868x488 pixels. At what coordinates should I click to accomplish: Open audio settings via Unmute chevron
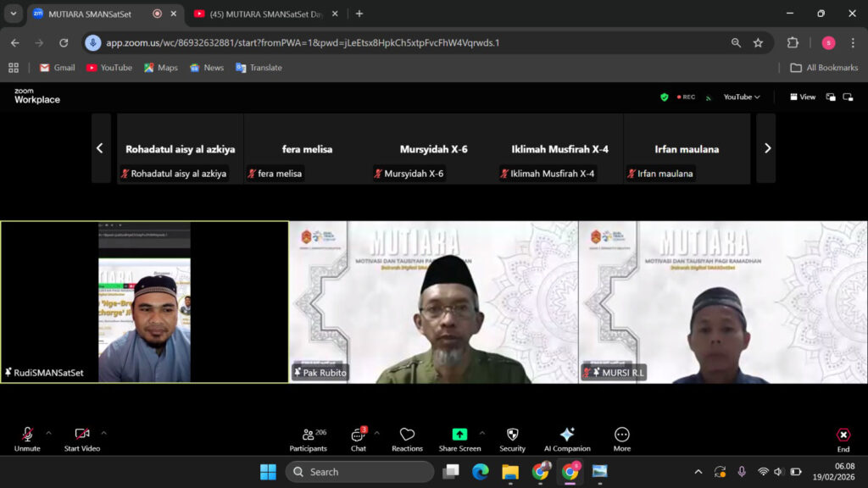(x=47, y=433)
